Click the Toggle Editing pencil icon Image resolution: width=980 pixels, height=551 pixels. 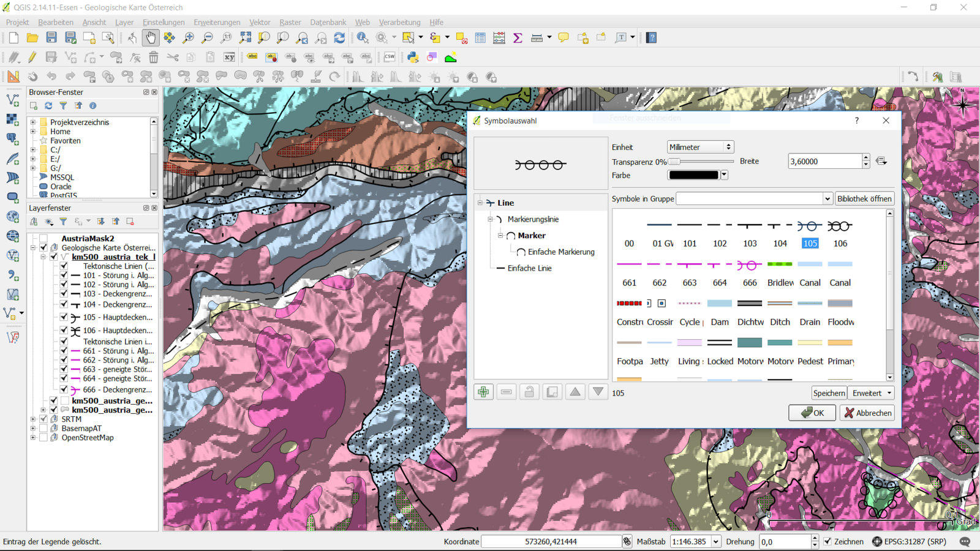coord(32,58)
